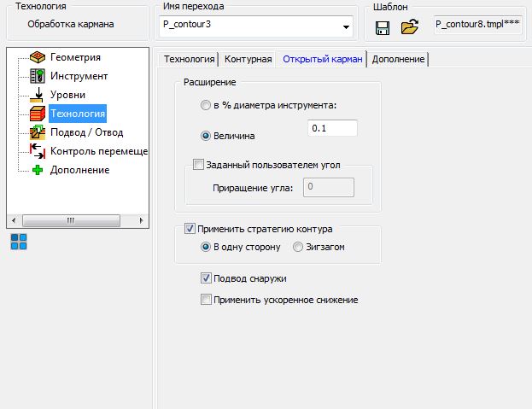Toggle the Подвод снаружи checkbox
Image resolution: width=532 pixels, height=409 pixels.
coord(206,278)
